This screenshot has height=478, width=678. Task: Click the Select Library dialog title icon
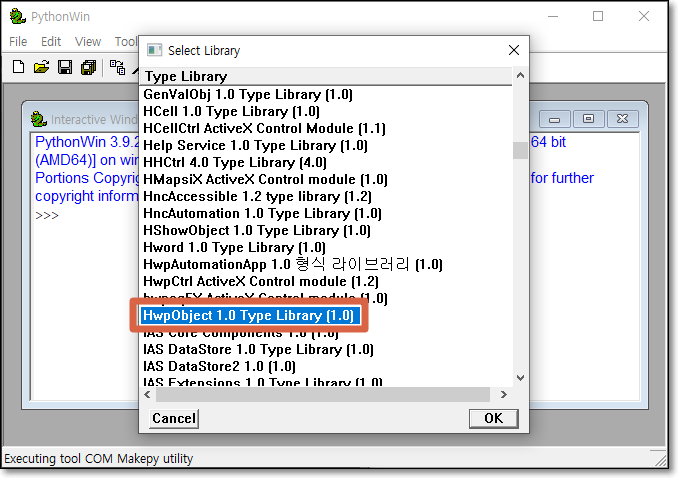pos(154,50)
